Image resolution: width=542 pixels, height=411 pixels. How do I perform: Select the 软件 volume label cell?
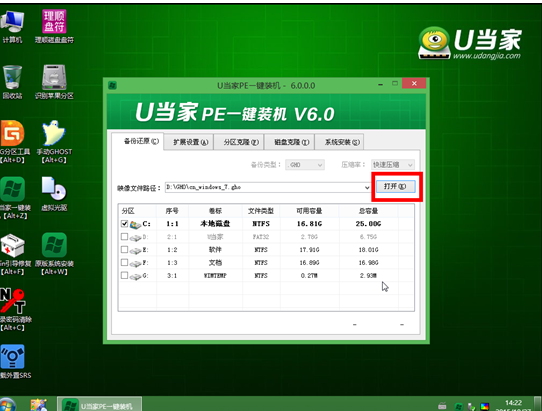click(215, 250)
